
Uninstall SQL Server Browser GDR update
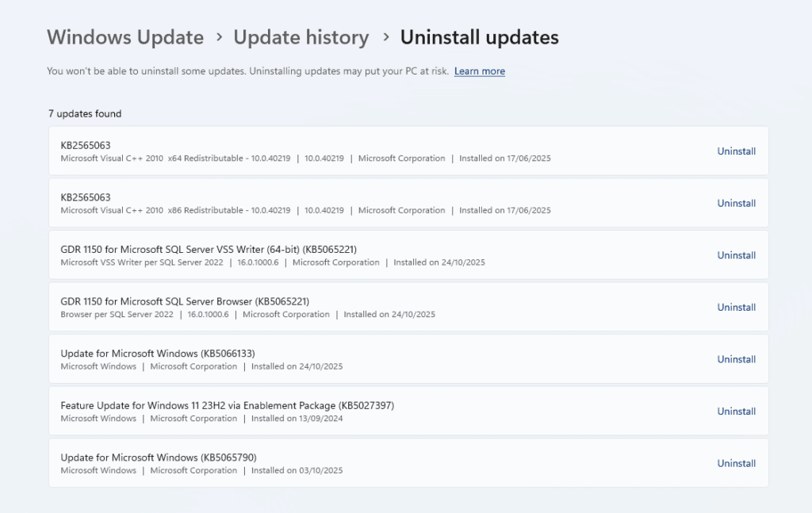coord(736,308)
